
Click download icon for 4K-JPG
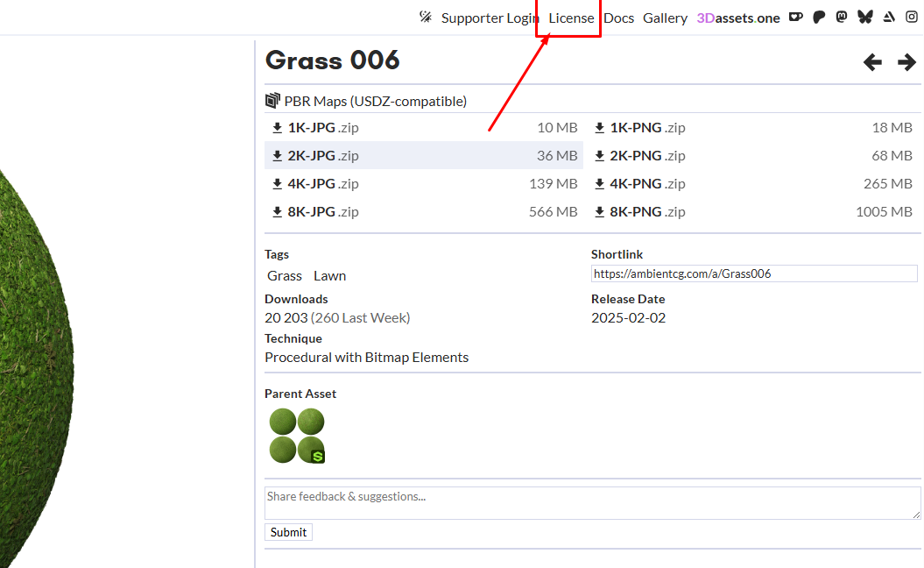[277, 184]
